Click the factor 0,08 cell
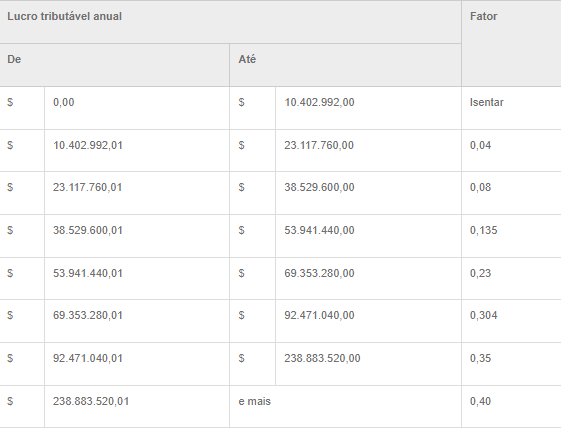This screenshot has width=561, height=429. coord(511,193)
